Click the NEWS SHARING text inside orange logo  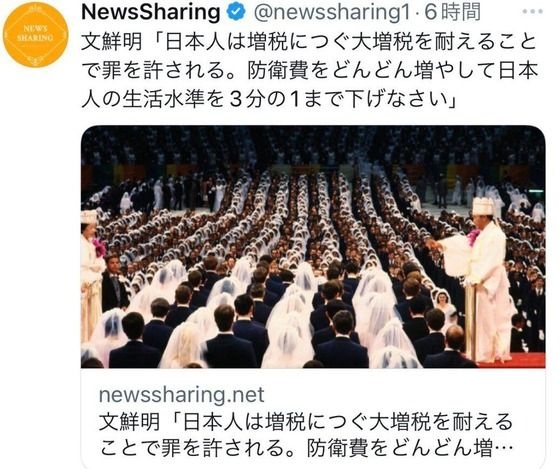(35, 34)
